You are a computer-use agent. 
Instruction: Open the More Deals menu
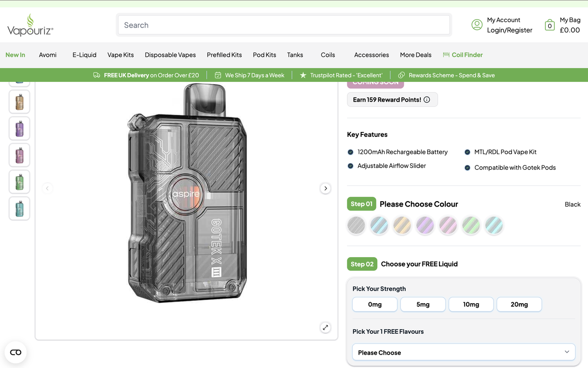[416, 55]
